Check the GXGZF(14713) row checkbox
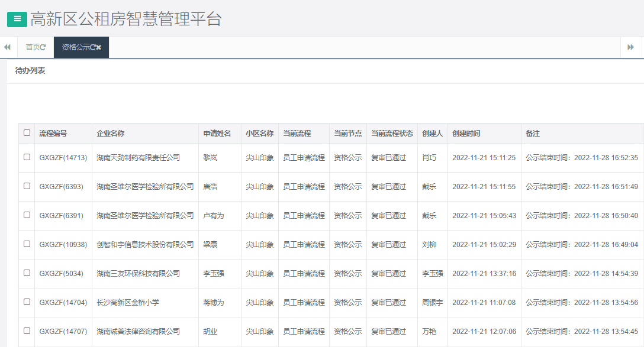The image size is (644, 347). pyautogui.click(x=27, y=157)
